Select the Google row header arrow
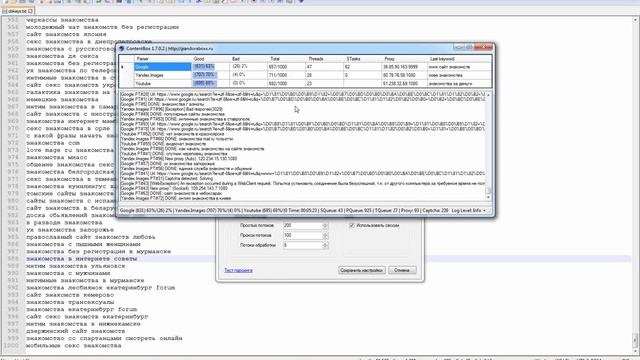 click(x=122, y=67)
